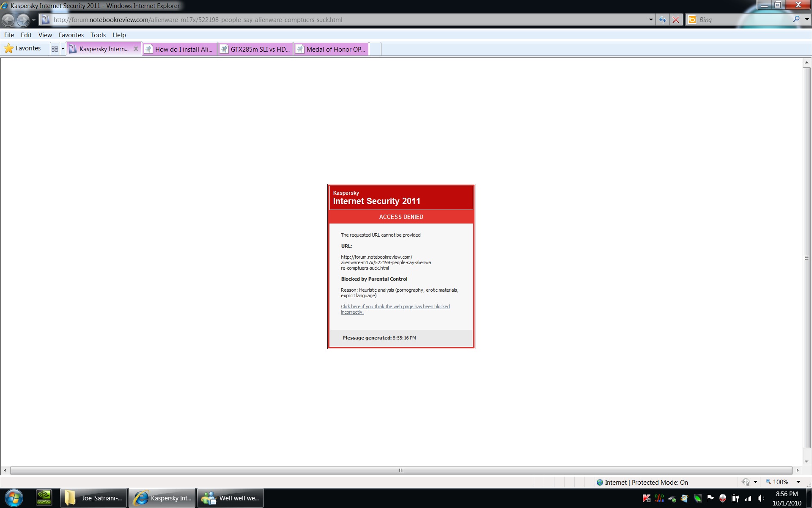Click the horizontal scrollbar thumb
Image resolution: width=812 pixels, height=508 pixels.
point(401,470)
